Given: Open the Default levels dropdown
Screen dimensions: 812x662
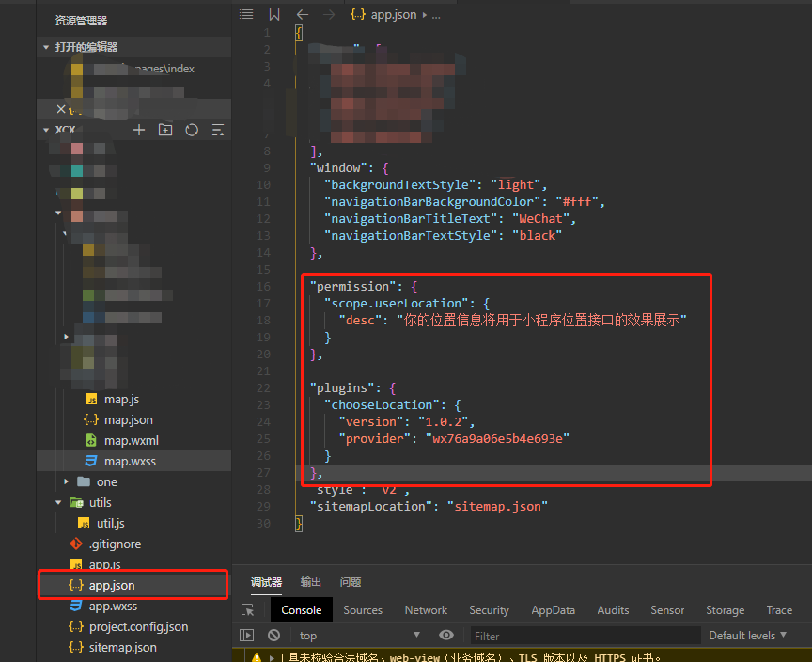Looking at the screenshot, I should pyautogui.click(x=747, y=635).
